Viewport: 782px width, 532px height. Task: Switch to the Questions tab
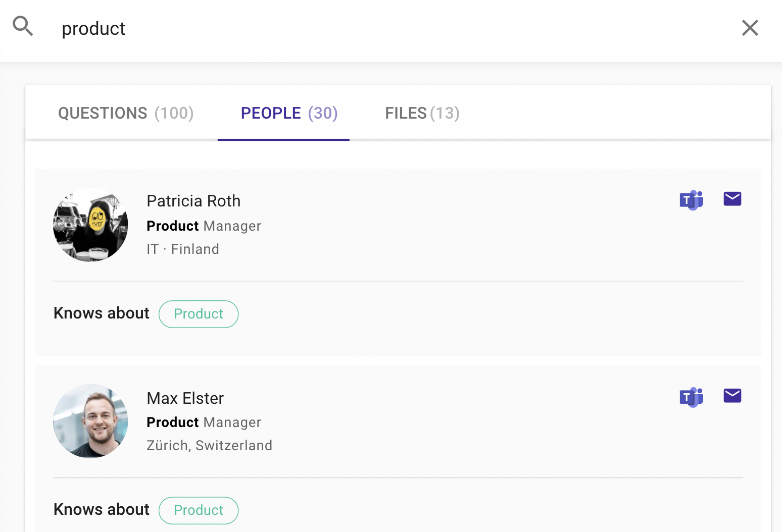click(126, 113)
